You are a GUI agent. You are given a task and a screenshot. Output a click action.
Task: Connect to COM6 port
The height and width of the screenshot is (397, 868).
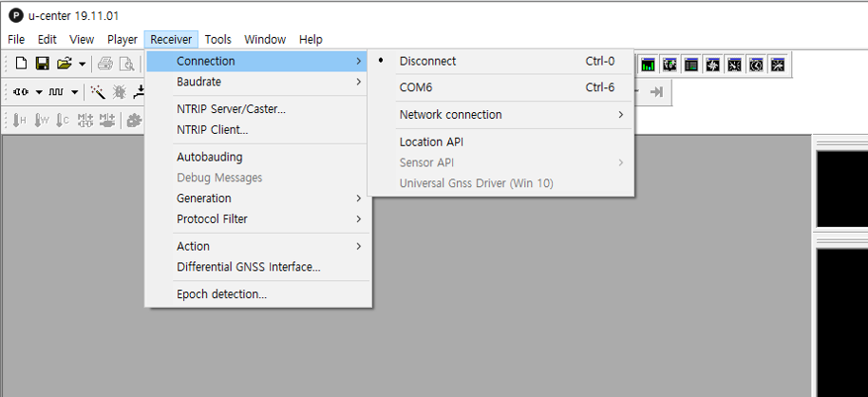[x=501, y=87]
